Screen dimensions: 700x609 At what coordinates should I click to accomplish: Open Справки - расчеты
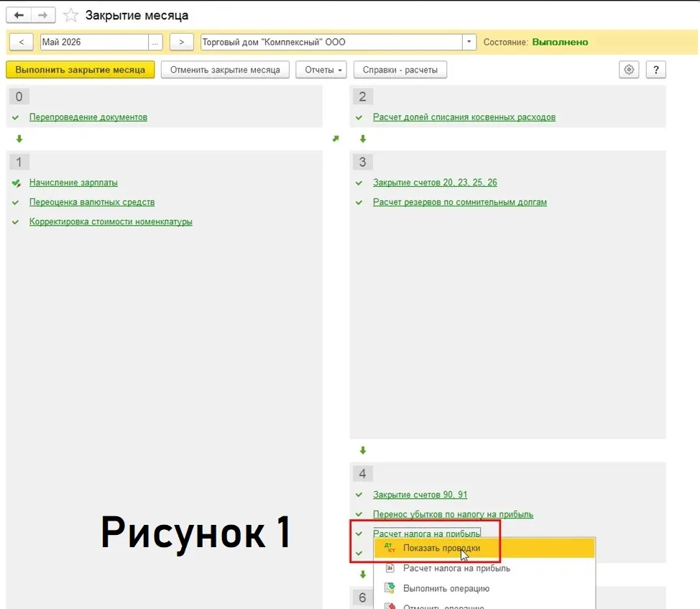click(400, 70)
